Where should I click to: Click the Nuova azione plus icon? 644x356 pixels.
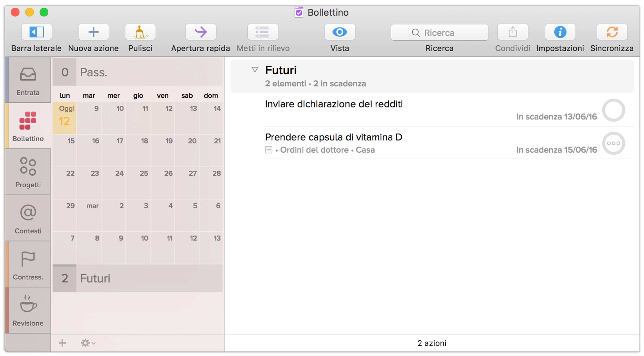93,32
